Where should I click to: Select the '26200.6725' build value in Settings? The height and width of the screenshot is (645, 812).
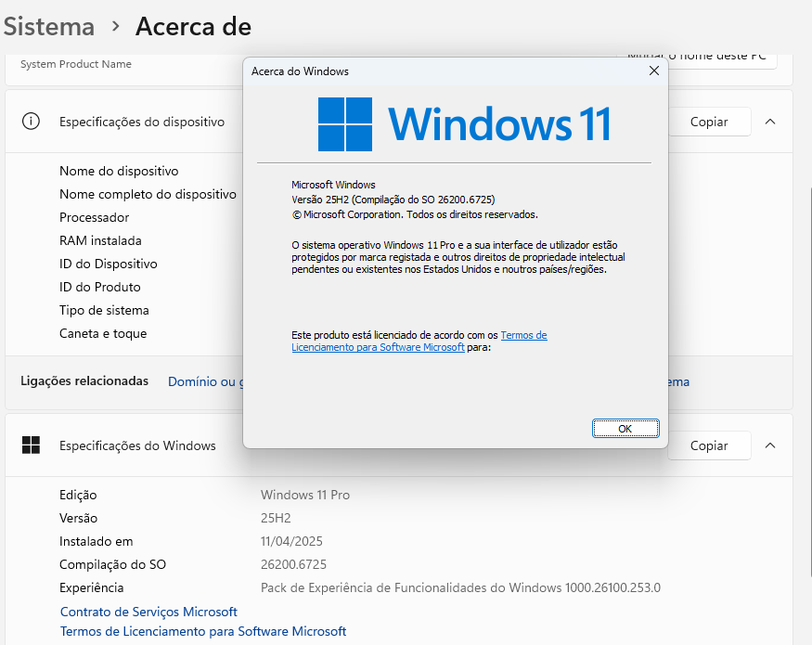coord(293,564)
